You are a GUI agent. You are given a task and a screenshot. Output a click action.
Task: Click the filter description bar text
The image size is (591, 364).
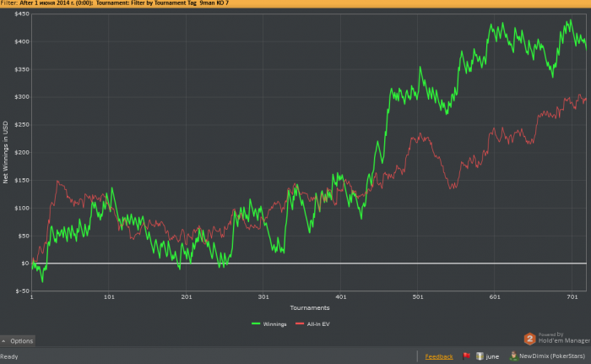click(x=114, y=3)
